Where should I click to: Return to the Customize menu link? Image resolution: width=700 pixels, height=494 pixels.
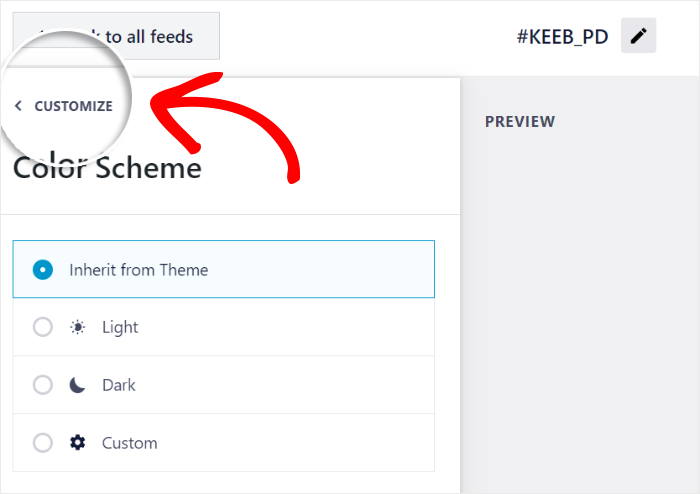[73, 106]
